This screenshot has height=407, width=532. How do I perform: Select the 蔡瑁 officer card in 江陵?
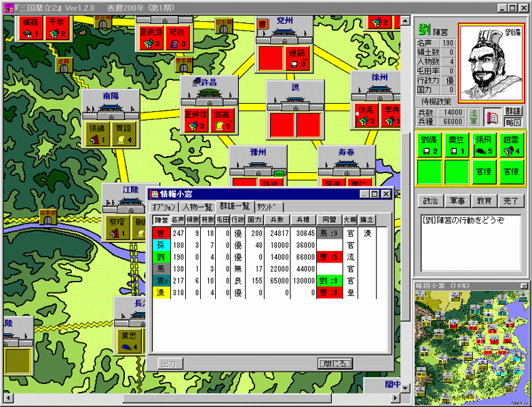(117, 227)
